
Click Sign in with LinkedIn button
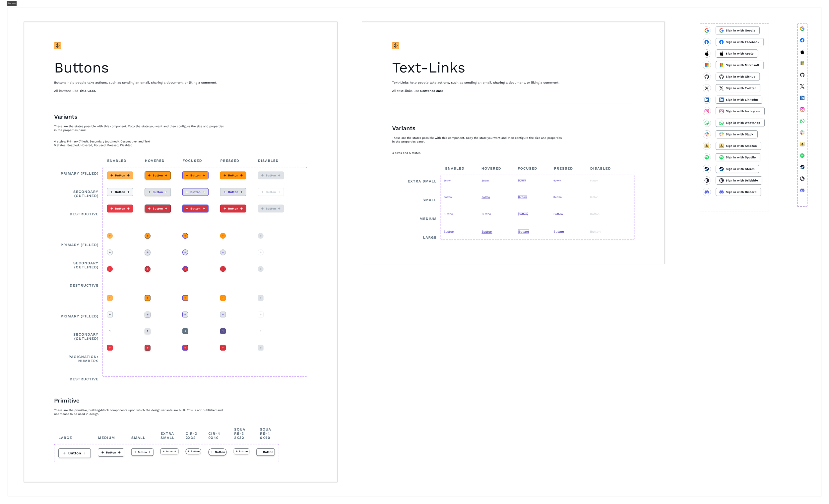coord(738,100)
